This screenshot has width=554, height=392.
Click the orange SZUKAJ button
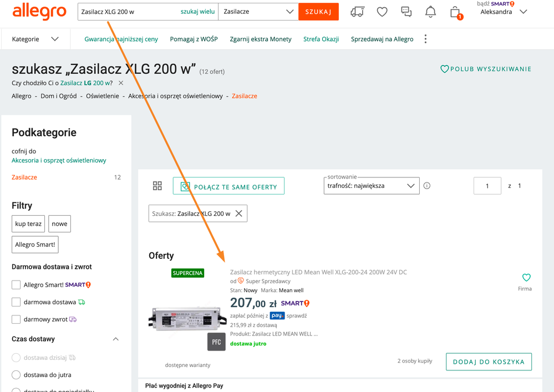pos(318,12)
